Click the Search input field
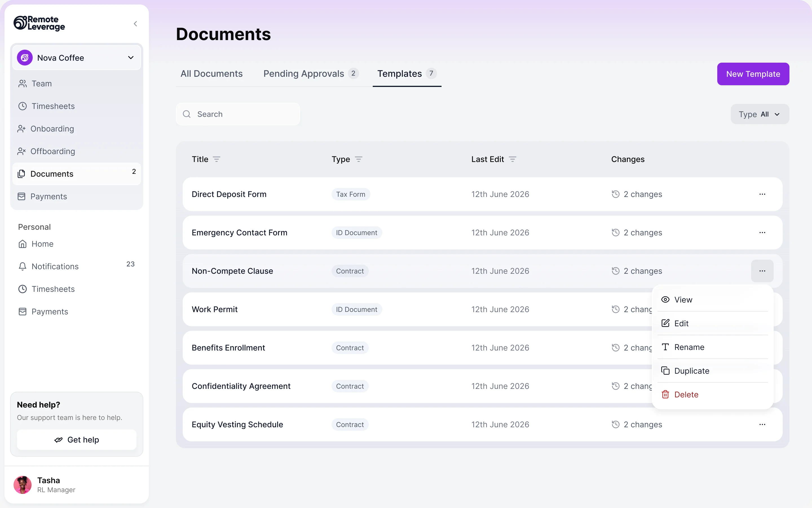 pos(238,114)
